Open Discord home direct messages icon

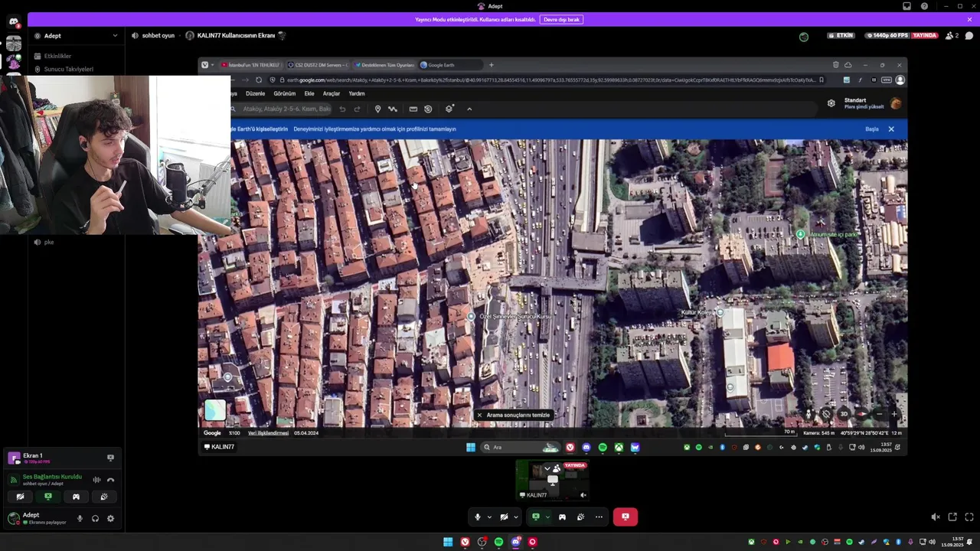point(14,22)
